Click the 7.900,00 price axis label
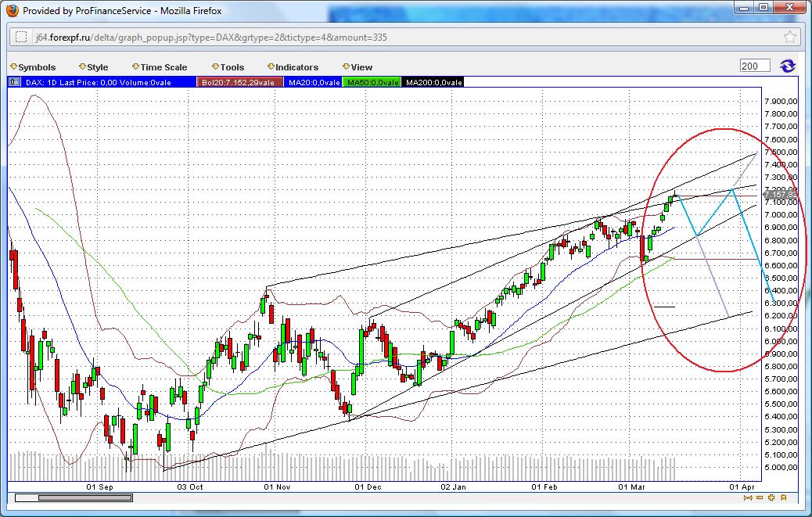Image resolution: width=812 pixels, height=517 pixels. 781,102
